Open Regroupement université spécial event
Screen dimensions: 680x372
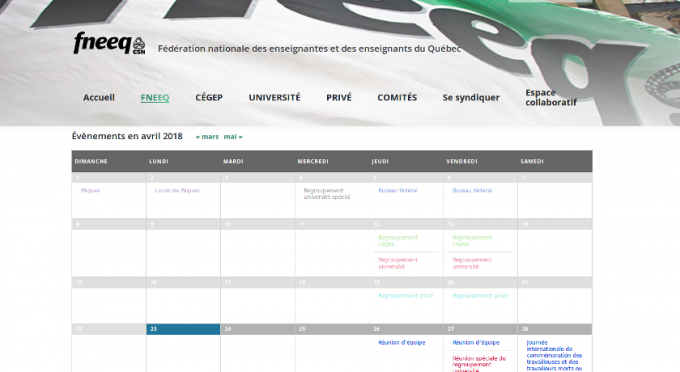coord(327,193)
